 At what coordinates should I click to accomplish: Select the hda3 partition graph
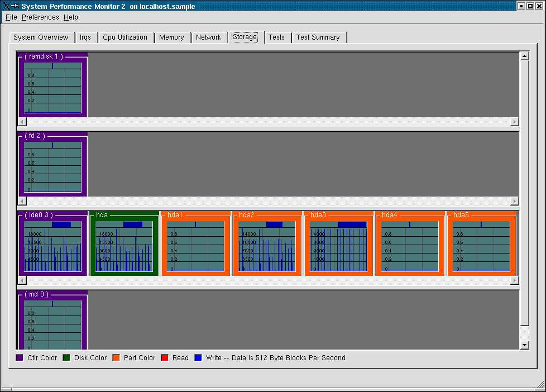click(338, 246)
